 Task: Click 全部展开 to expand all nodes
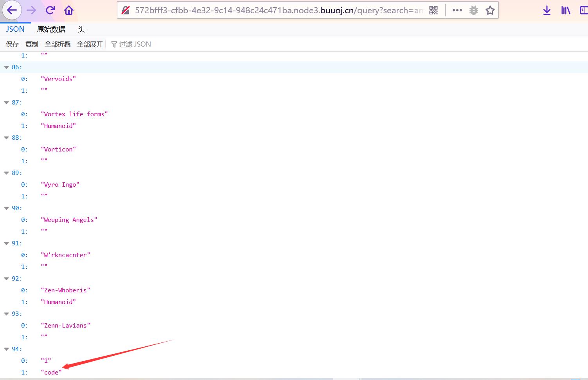coord(90,44)
